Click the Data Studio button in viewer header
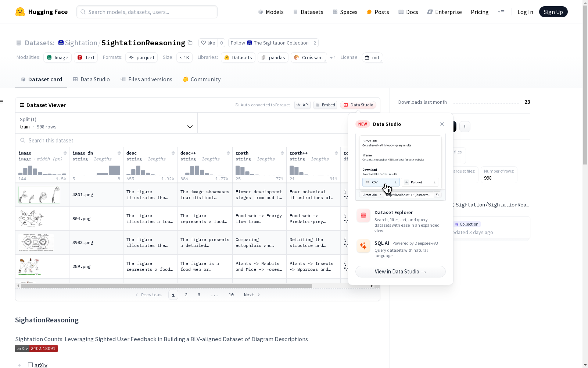 tap(358, 105)
